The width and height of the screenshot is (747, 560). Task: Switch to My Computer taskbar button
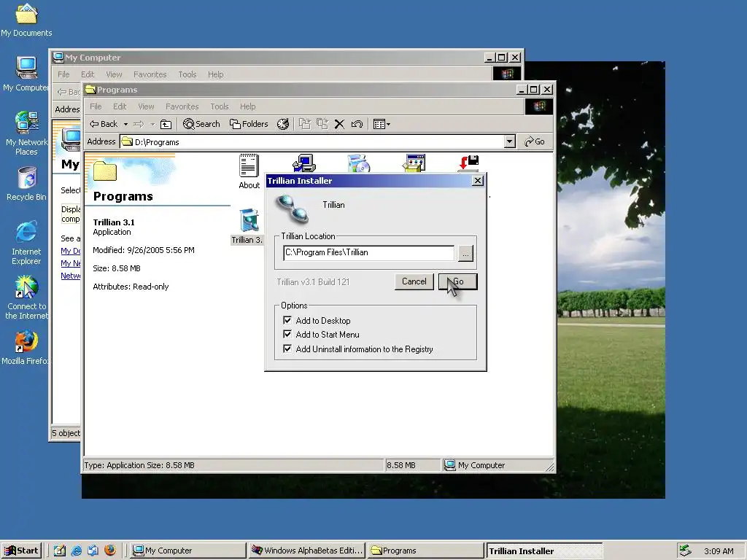pyautogui.click(x=188, y=551)
